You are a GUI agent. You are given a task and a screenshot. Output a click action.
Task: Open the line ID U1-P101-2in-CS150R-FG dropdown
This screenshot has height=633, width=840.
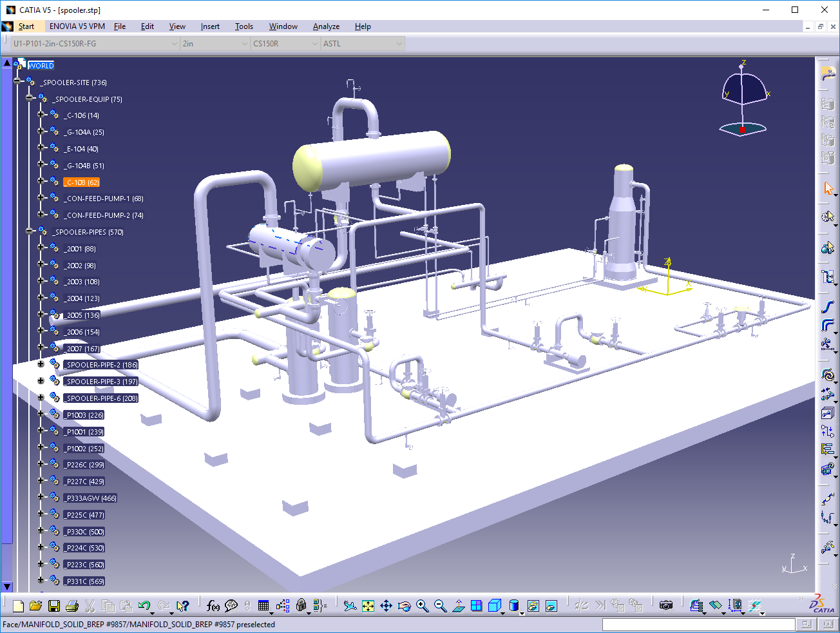pos(175,44)
